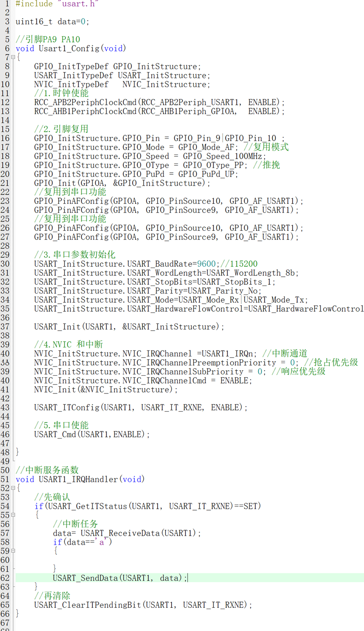
Task: Click line number 12 in gutter
Action: point(5,102)
